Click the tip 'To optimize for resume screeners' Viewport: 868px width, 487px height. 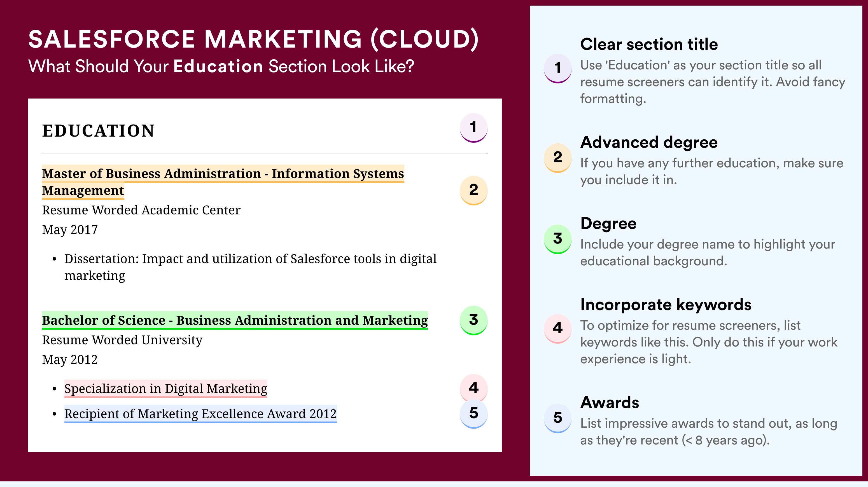click(x=709, y=342)
